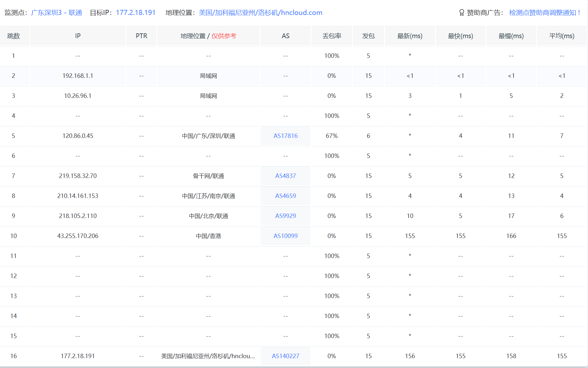Click latest value 156 in hop 16 row
The width and height of the screenshot is (588, 368).
[x=410, y=356]
